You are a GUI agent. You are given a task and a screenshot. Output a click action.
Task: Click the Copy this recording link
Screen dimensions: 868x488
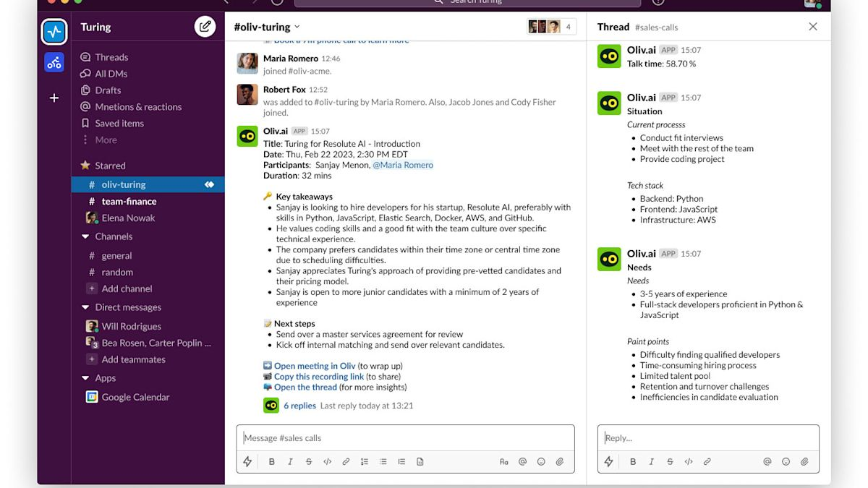[x=319, y=377]
